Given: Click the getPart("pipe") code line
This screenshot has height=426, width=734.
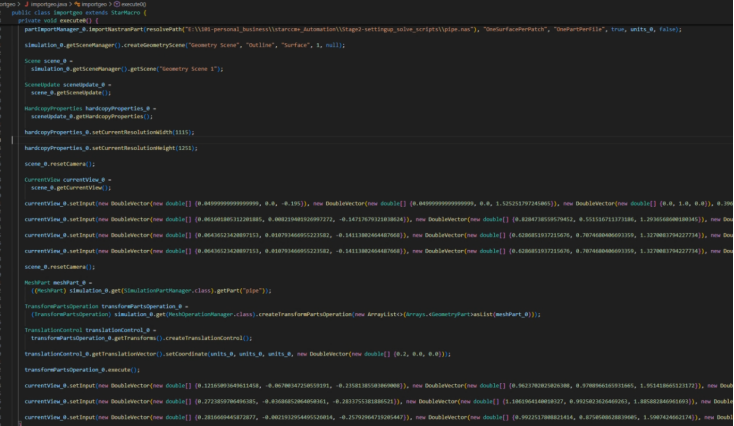Looking at the screenshot, I should click(151, 291).
